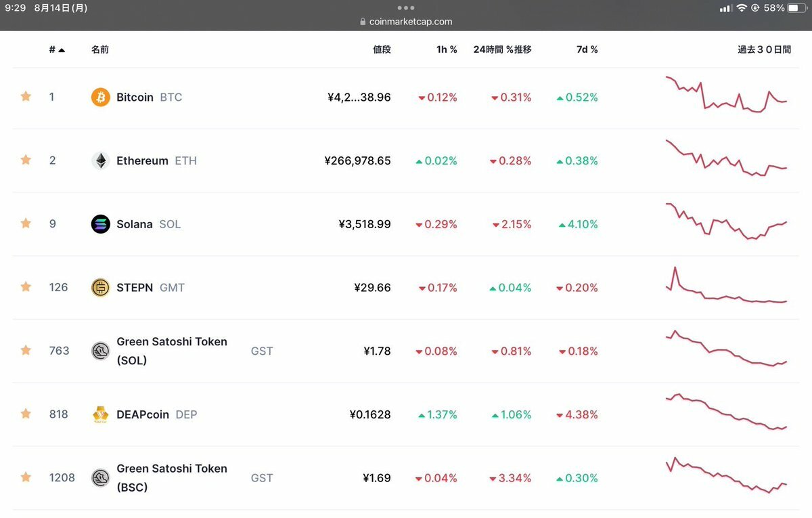Tap the coinmarketcap.com address bar

406,22
